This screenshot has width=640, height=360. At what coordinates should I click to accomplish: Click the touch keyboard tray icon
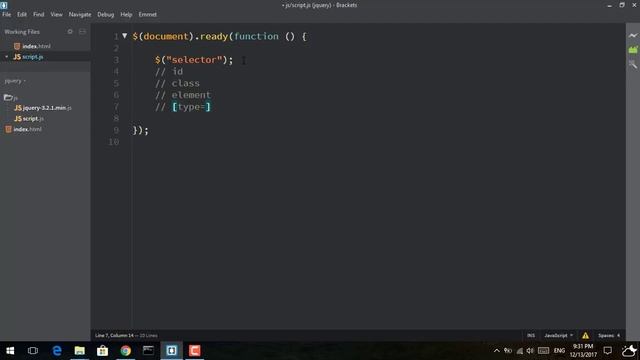pyautogui.click(x=543, y=351)
